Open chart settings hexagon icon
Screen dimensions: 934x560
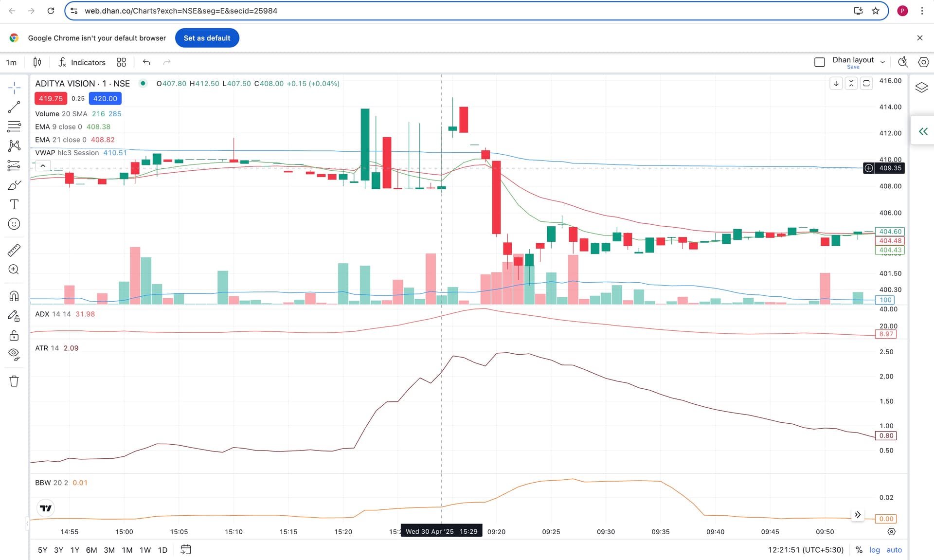click(x=923, y=62)
